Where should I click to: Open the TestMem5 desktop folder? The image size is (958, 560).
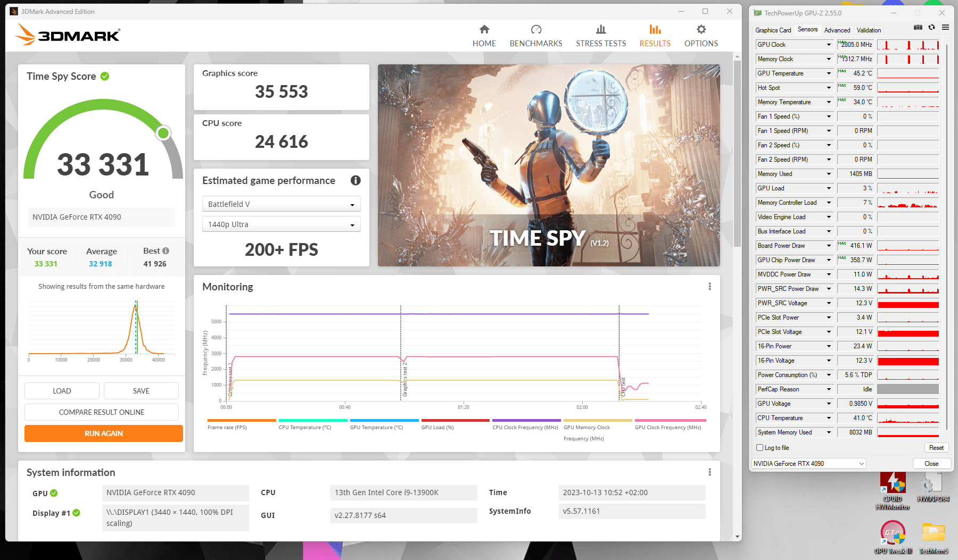point(933,538)
